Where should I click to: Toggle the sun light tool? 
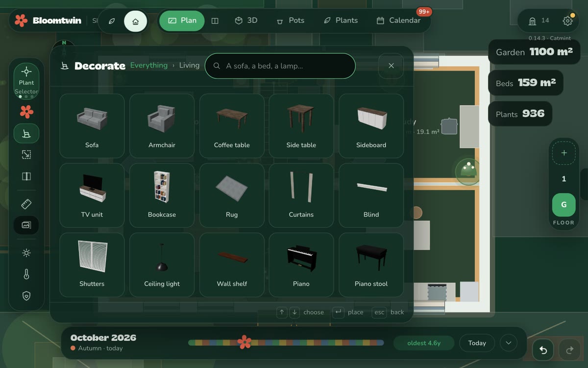coord(26,253)
